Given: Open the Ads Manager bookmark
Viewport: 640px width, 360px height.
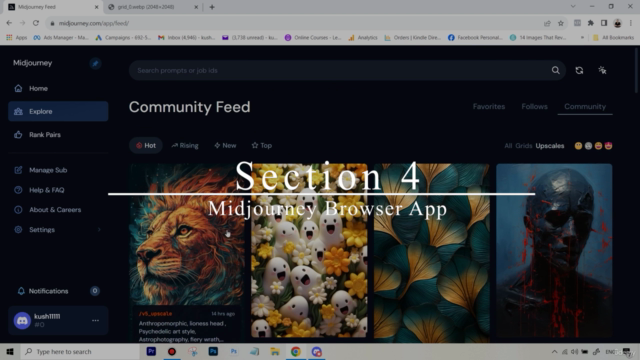Looking at the screenshot, I should pos(61,38).
